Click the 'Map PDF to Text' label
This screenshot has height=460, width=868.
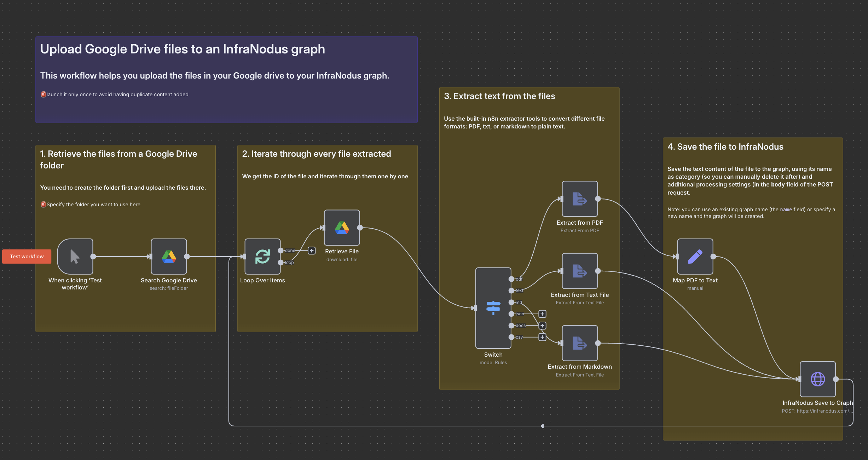695,280
